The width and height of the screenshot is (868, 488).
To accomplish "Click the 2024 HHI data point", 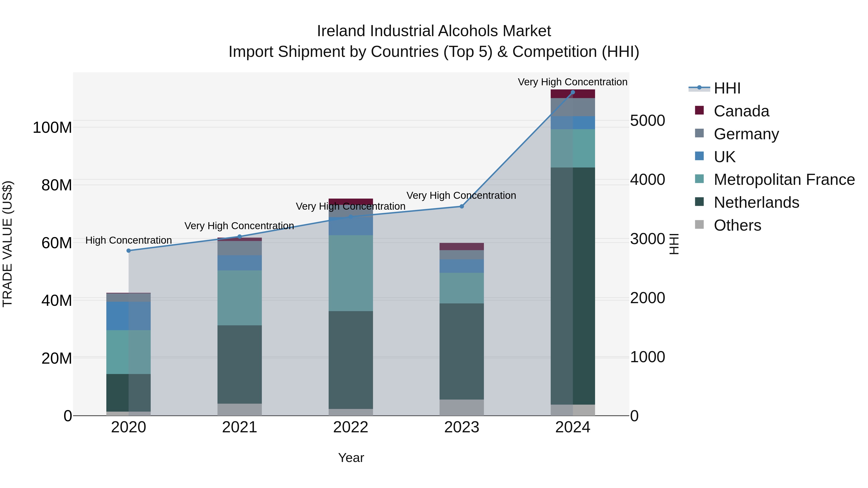I will 573,92.
